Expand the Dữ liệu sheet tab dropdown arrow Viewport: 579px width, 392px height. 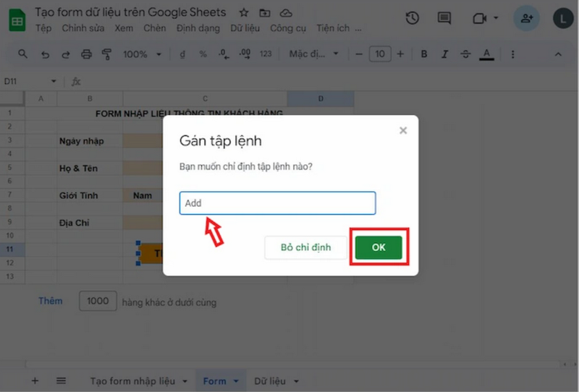296,381
